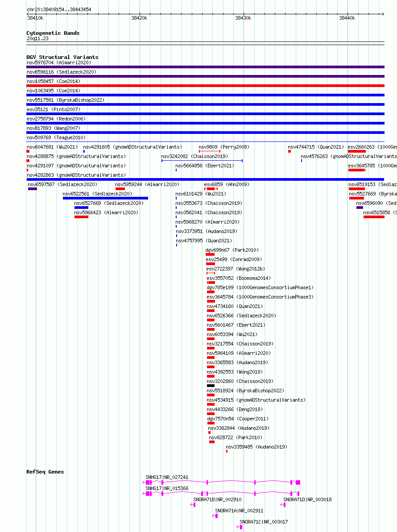Click the nsv5964109 (Almarri2020) label
Viewport: 397px width, 532px height.
coord(239,353)
